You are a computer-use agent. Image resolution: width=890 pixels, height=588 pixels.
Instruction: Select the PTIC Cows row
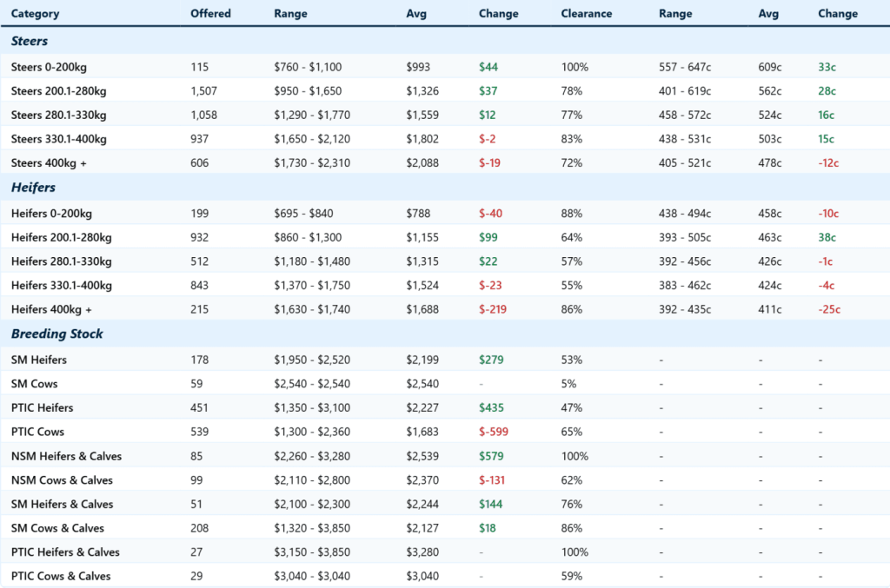pyautogui.click(x=39, y=432)
